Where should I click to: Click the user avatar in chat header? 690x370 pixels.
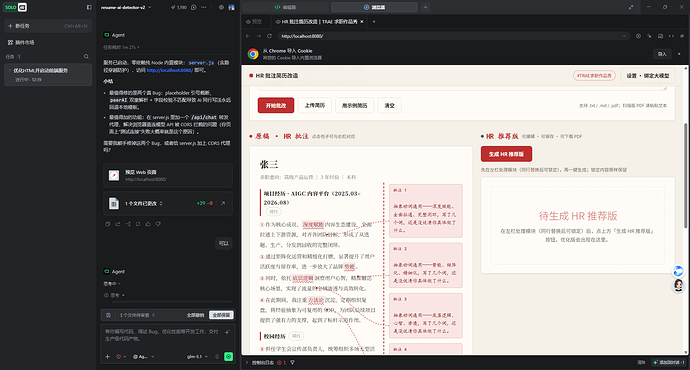[x=231, y=7]
